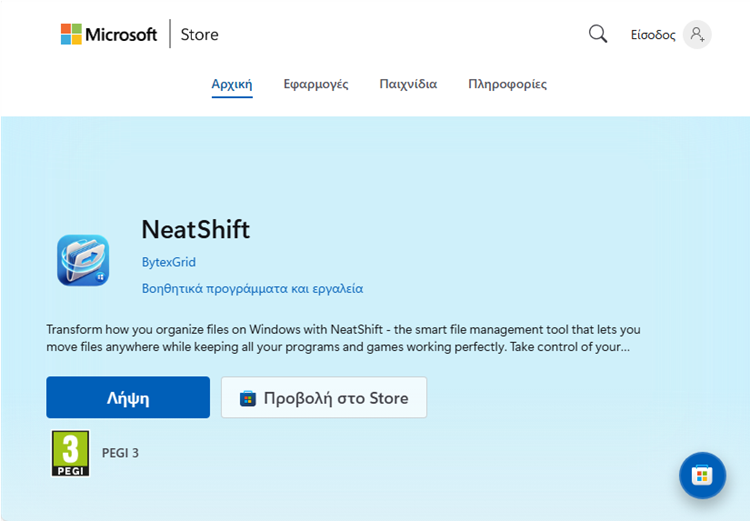Click the PEGI 3 text label
750x521 pixels.
[120, 453]
